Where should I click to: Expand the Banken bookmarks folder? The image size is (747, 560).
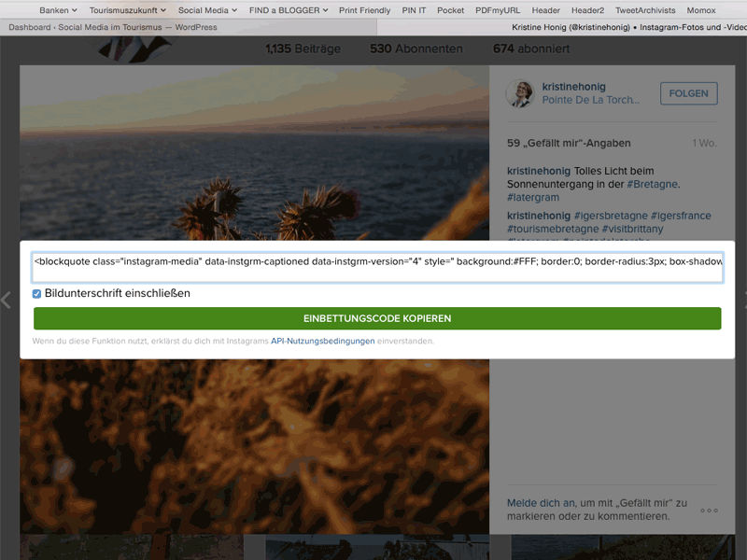[x=58, y=10]
